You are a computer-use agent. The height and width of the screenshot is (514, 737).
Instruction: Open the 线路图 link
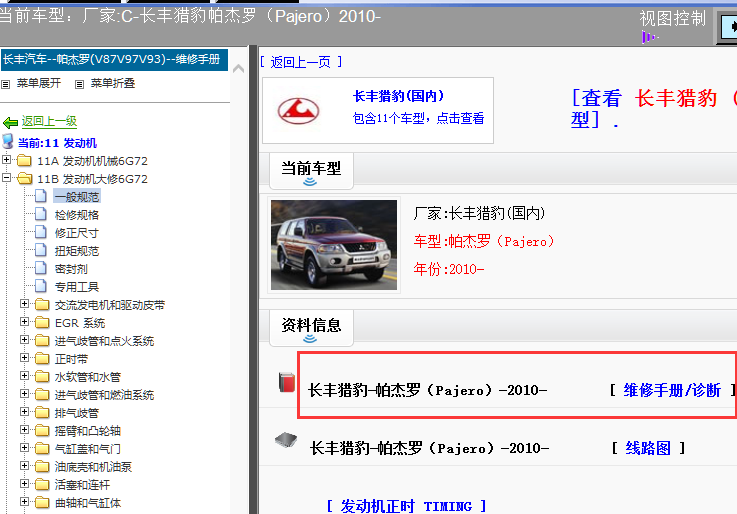click(648, 448)
